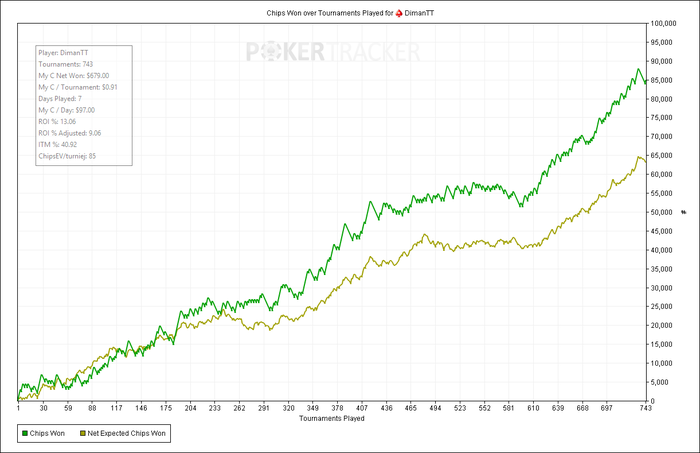Click the x-axis tick label 204

191,408
